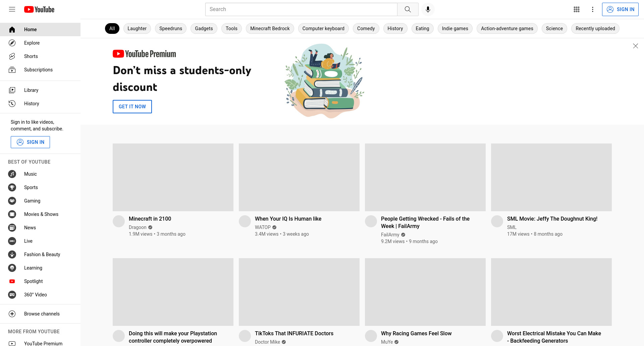The width and height of the screenshot is (644, 346).
Task: Click the sidebar SIGN IN button
Action: tap(30, 142)
